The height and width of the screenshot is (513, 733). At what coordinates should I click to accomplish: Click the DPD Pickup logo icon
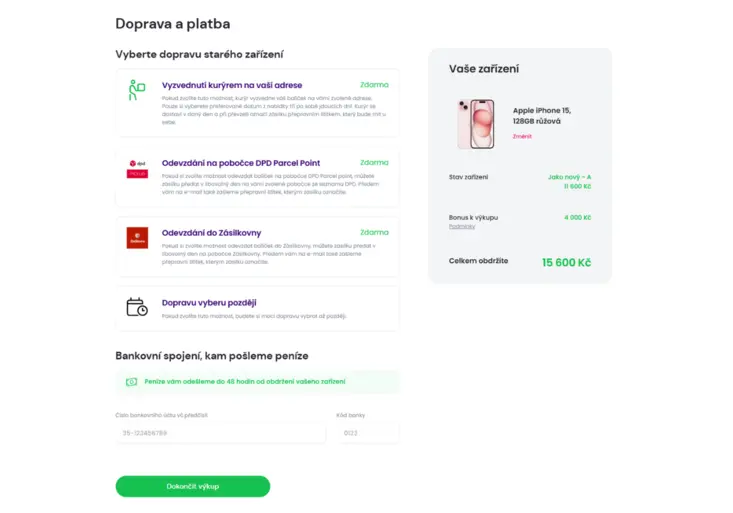(x=137, y=169)
